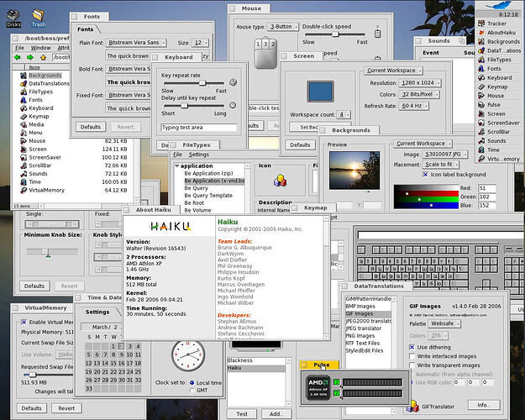Open Settings menu in FileTypes window

(x=198, y=155)
